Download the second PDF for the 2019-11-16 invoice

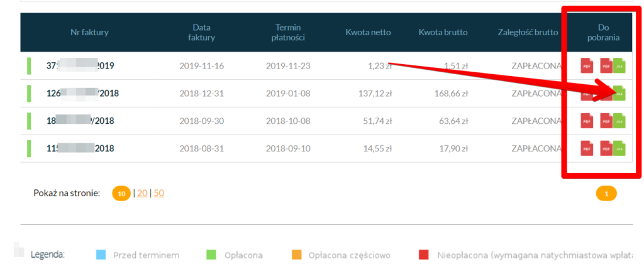(606, 65)
